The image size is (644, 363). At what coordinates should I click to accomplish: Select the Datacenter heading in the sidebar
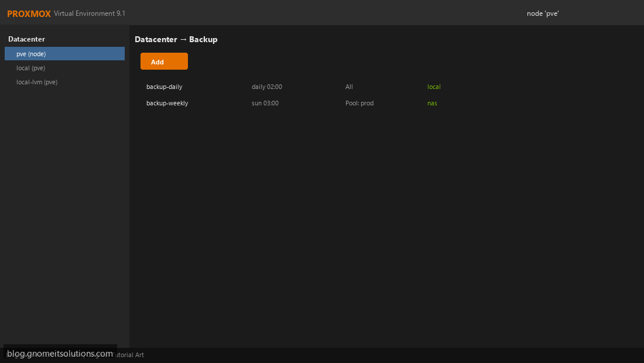(x=27, y=39)
